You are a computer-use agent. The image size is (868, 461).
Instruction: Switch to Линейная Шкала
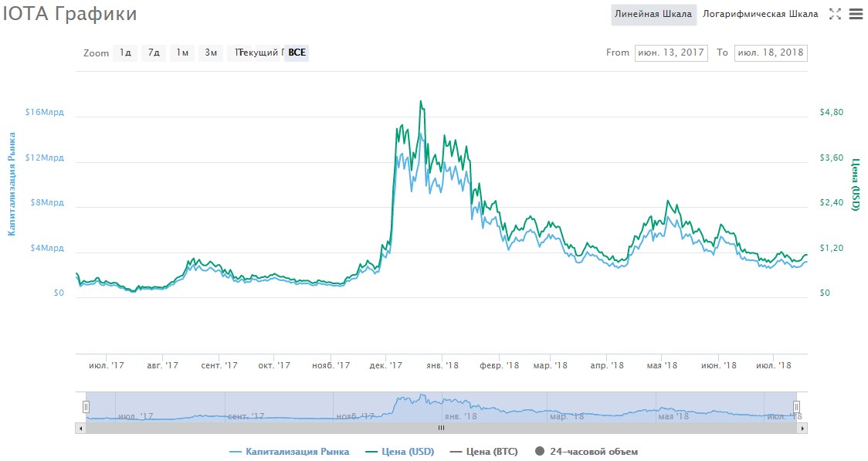pos(653,14)
